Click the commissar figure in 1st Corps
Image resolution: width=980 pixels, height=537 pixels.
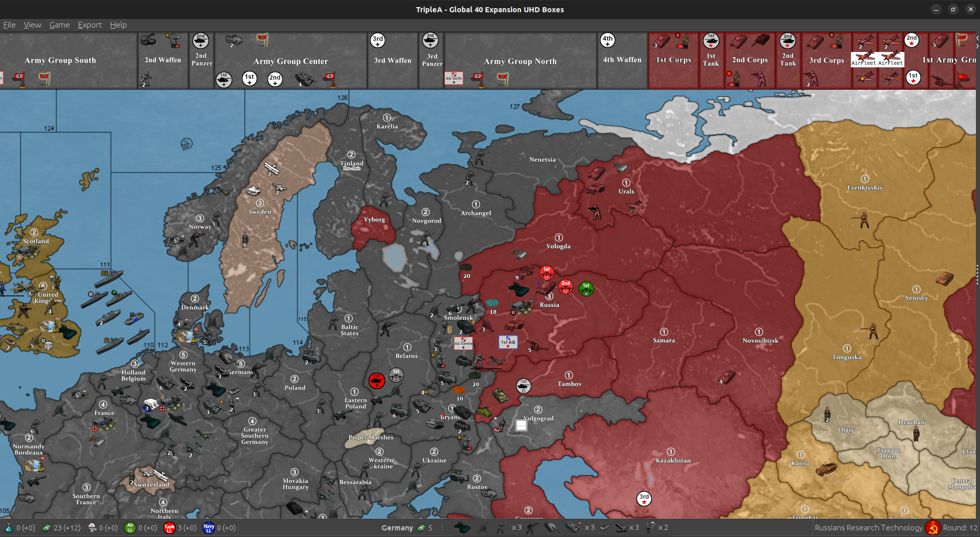pos(684,40)
